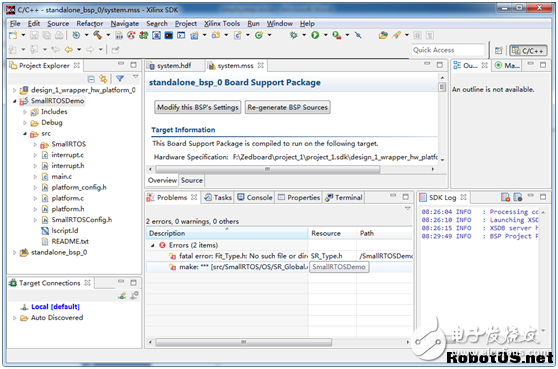Expand Auto Discovered target connections
Image resolution: width=558 pixels, height=369 pixels.
coord(15,318)
